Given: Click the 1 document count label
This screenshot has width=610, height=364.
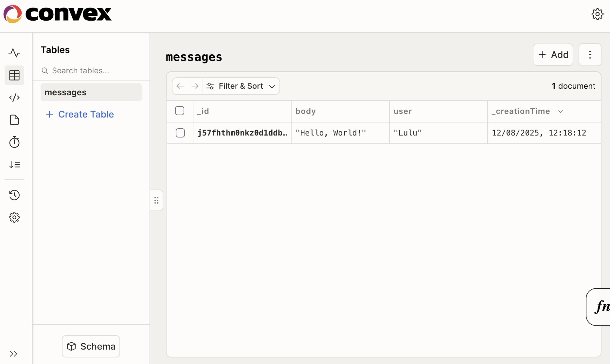Looking at the screenshot, I should [x=573, y=86].
